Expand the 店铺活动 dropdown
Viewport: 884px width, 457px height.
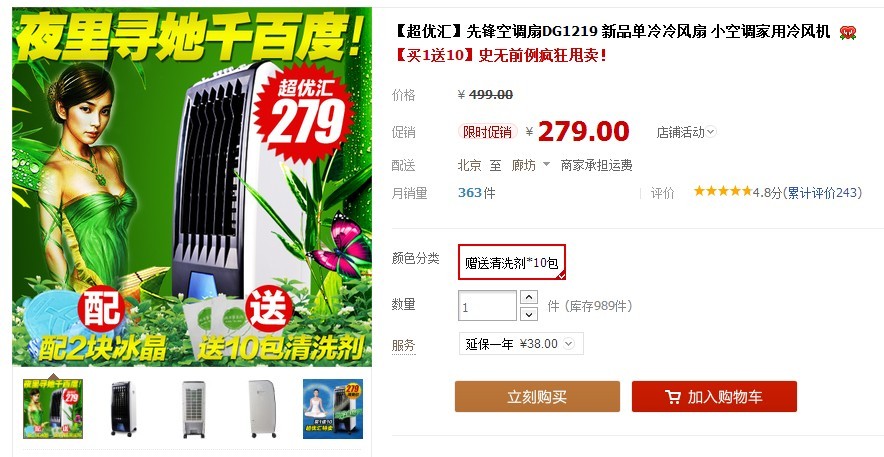[x=686, y=132]
